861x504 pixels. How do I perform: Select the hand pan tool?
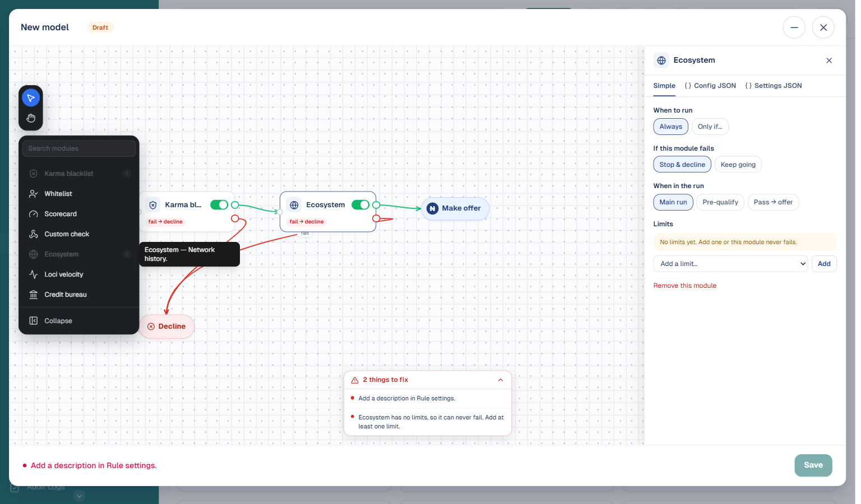[31, 118]
